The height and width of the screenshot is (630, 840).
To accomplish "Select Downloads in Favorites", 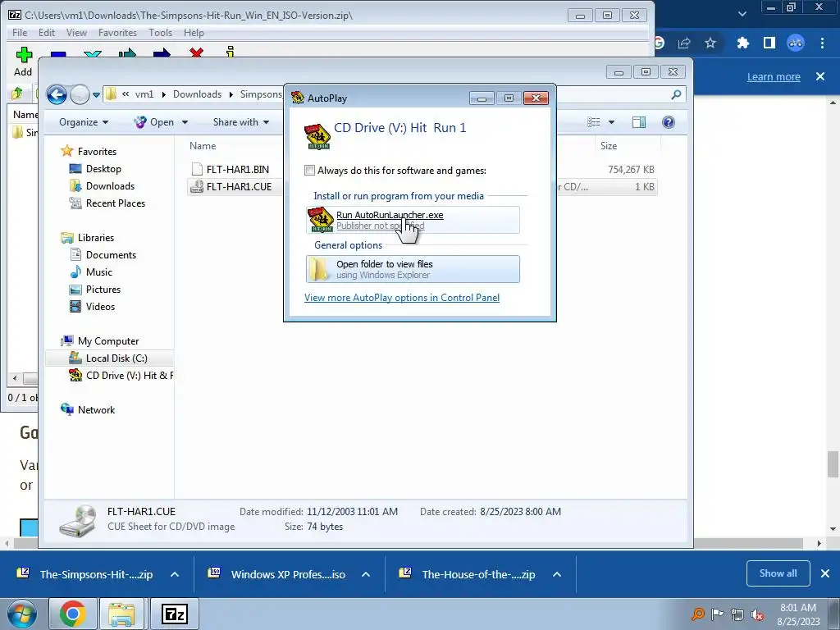I will pos(110,186).
